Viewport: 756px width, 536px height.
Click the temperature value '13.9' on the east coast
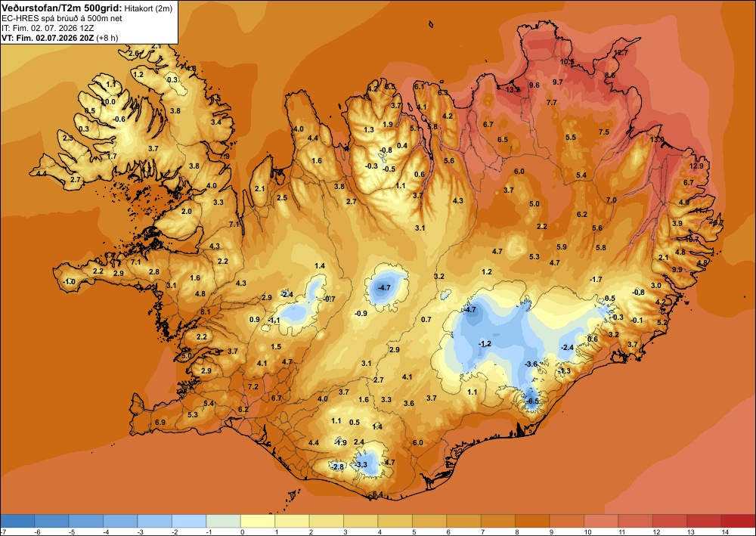(x=657, y=139)
